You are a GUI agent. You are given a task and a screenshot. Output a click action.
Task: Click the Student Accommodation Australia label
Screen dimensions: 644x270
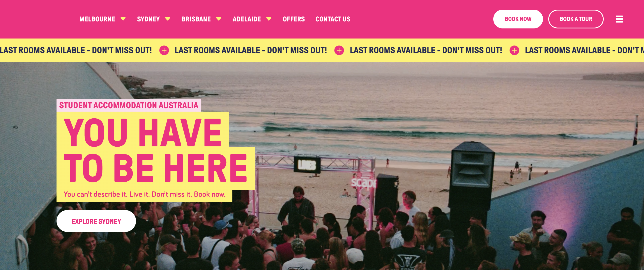[129, 105]
